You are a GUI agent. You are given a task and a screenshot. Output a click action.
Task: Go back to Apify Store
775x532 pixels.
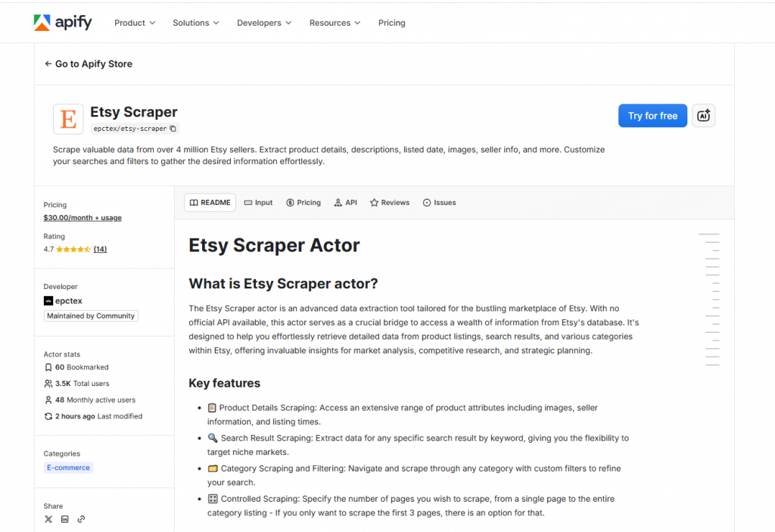[89, 64]
